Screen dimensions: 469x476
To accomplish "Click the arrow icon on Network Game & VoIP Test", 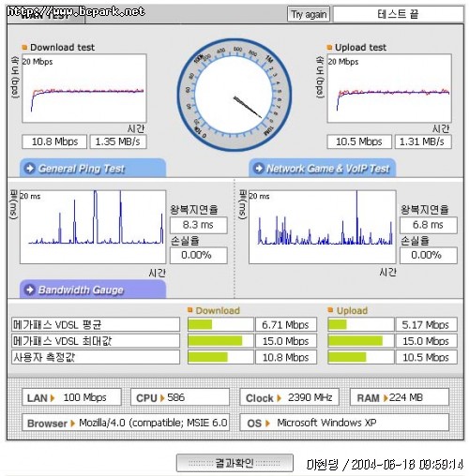I will coord(259,169).
